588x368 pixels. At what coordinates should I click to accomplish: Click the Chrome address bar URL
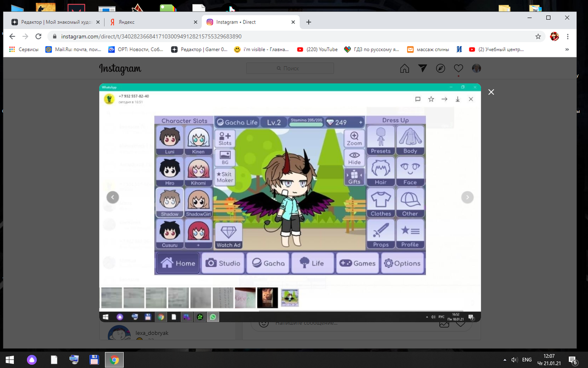click(151, 36)
